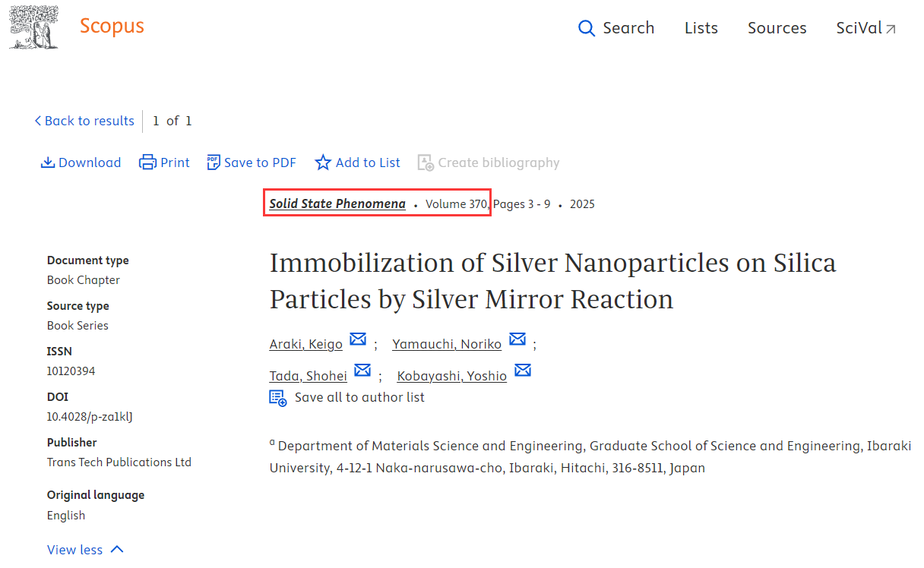The image size is (924, 568).
Task: Click the Download icon
Action: [48, 163]
